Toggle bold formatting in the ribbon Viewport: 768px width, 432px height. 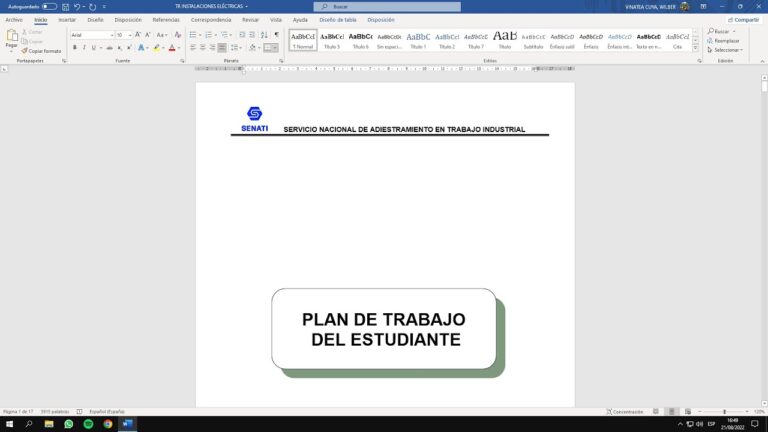pyautogui.click(x=74, y=47)
